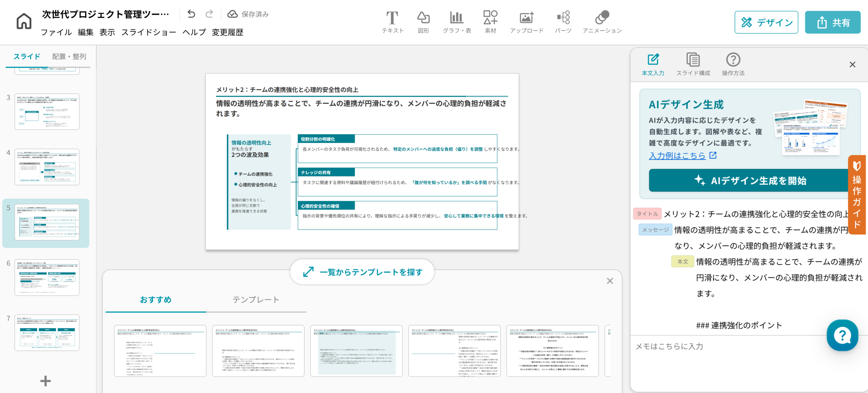Switch to the スライド tab
The height and width of the screenshot is (393, 868).
(x=27, y=57)
